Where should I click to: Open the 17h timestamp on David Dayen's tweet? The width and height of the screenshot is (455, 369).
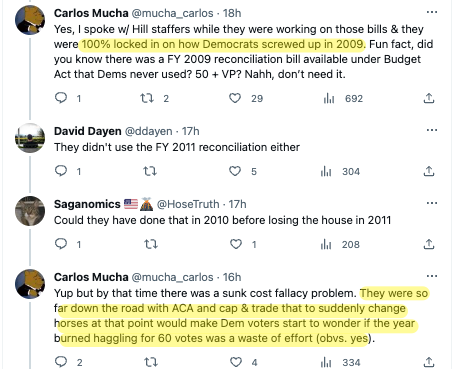point(191,131)
